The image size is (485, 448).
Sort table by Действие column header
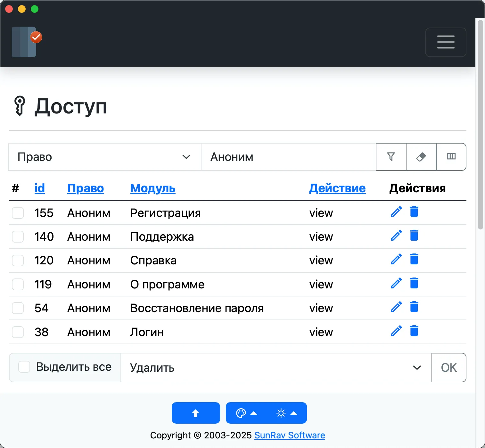(337, 188)
